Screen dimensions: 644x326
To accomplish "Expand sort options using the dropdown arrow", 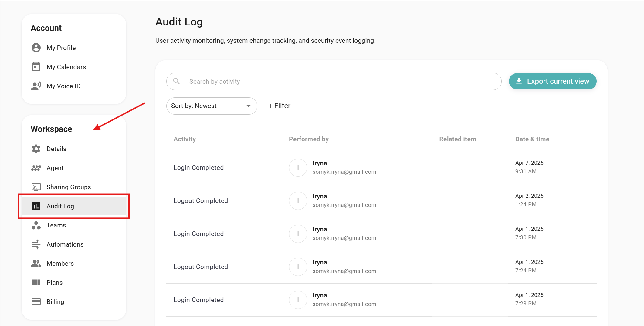I will point(249,106).
